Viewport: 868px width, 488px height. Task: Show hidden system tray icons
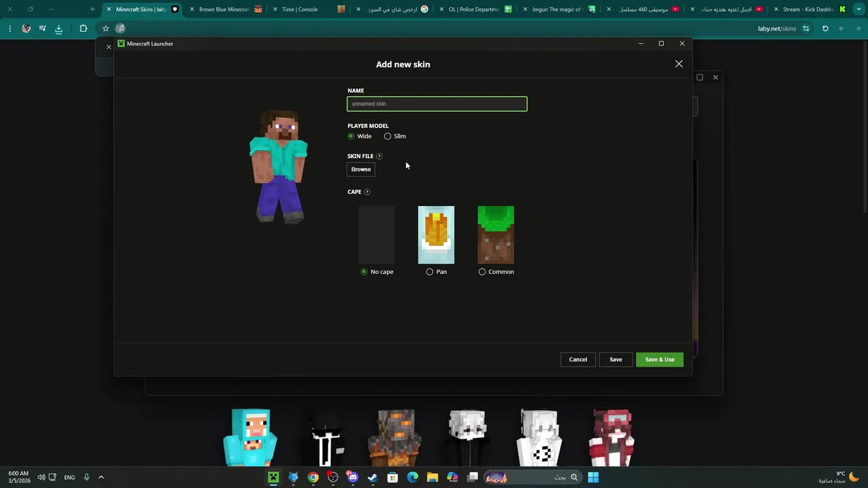point(101,477)
